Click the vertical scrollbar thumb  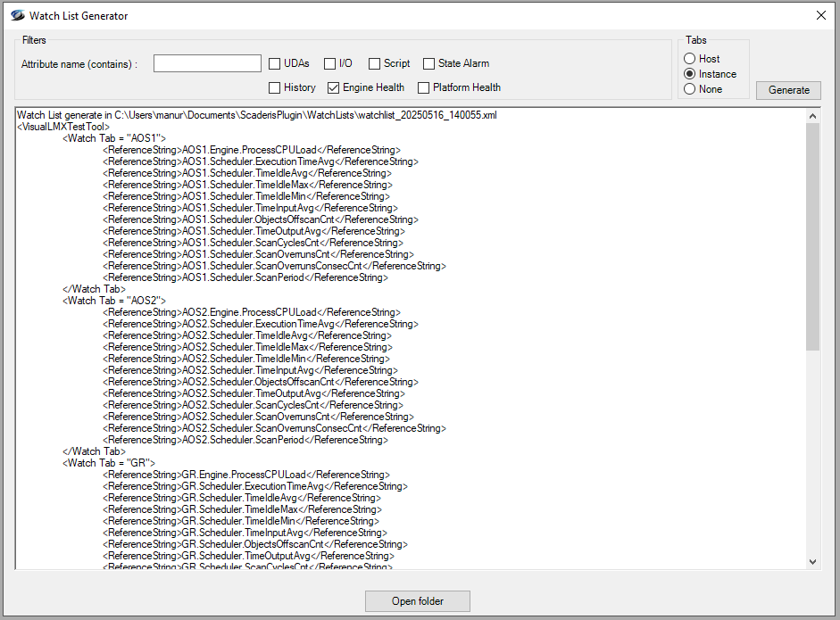pyautogui.click(x=812, y=236)
